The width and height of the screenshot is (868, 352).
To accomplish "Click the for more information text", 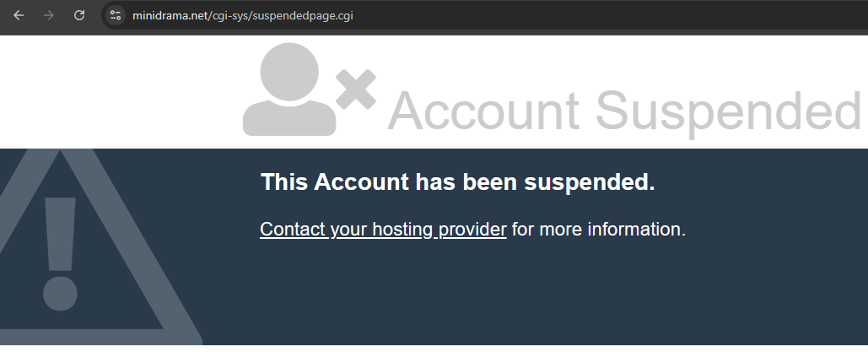I will tap(598, 229).
